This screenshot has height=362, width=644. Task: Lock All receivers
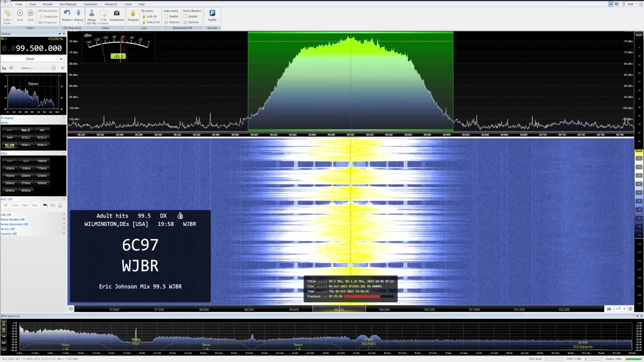coord(149,17)
